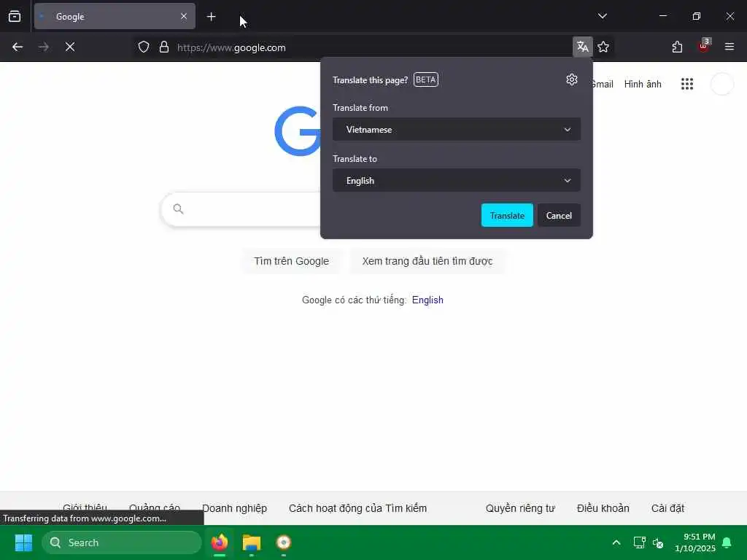Open File Explorer from taskbar
Viewport: 747px width, 560px height.
tap(252, 542)
